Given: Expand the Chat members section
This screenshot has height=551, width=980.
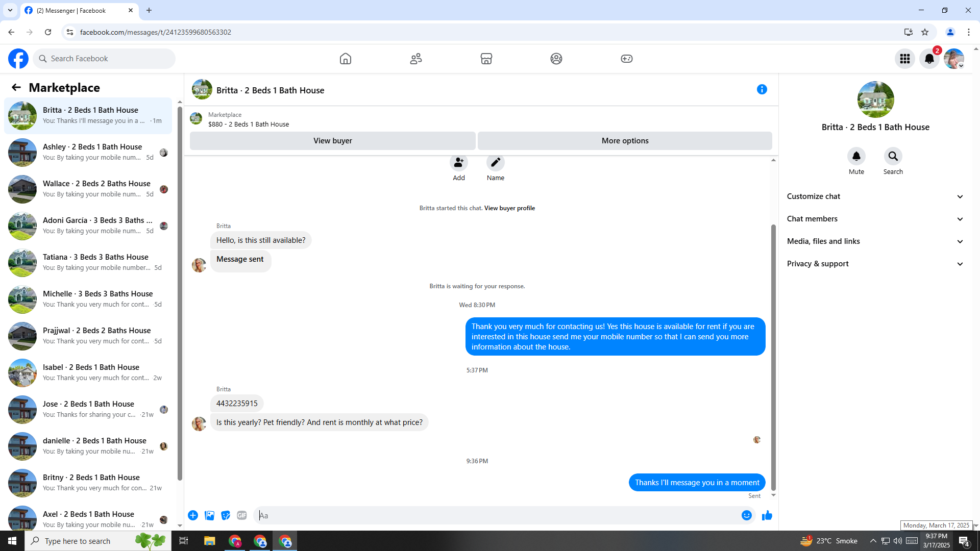Looking at the screenshot, I should point(875,219).
